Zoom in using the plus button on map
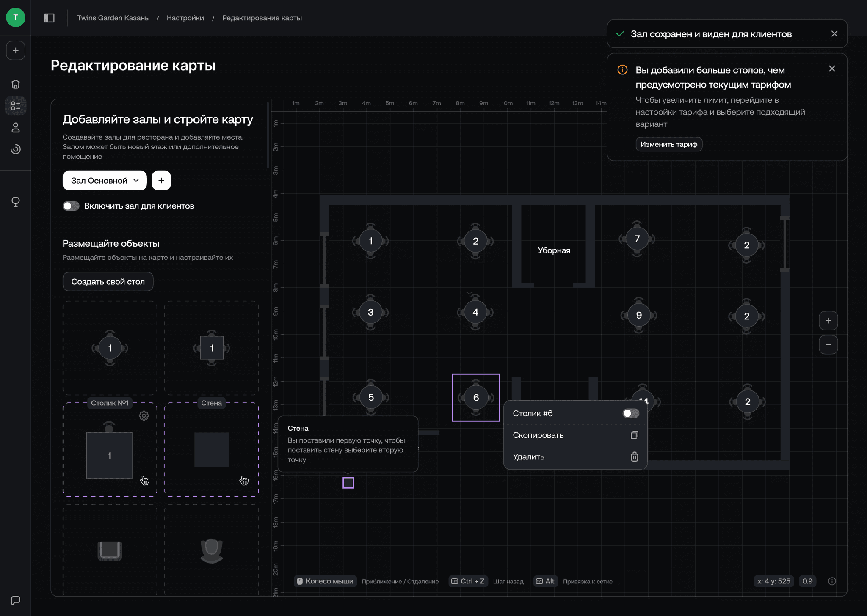This screenshot has width=867, height=616. 829,320
